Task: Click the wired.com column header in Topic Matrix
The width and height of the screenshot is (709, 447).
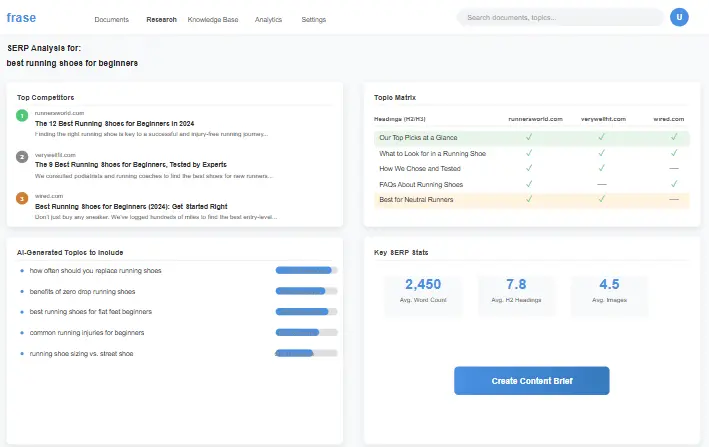Action: 668,119
